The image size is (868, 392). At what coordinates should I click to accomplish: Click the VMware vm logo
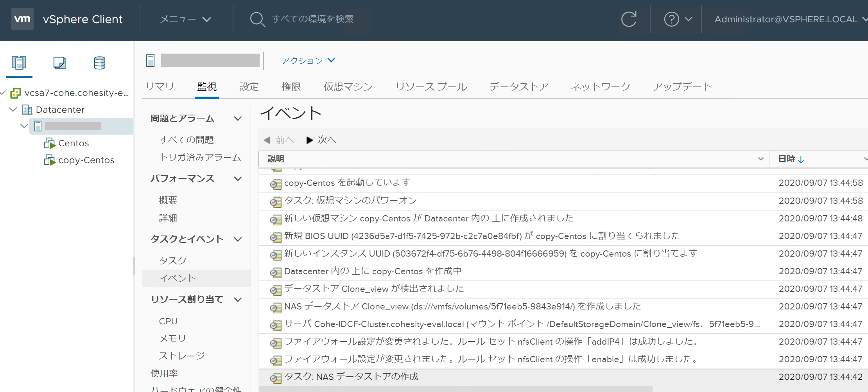click(22, 19)
